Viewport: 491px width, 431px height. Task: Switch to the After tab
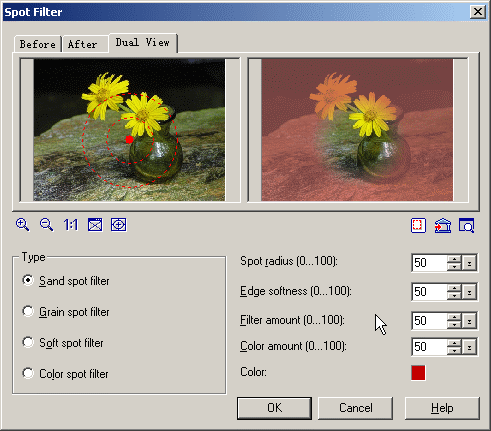(85, 44)
